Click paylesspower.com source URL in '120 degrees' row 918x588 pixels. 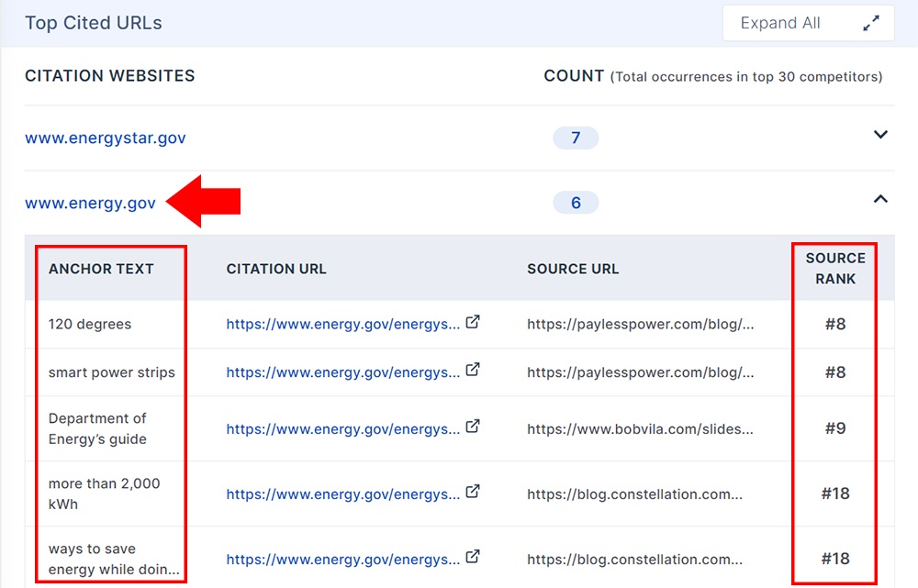tap(641, 324)
